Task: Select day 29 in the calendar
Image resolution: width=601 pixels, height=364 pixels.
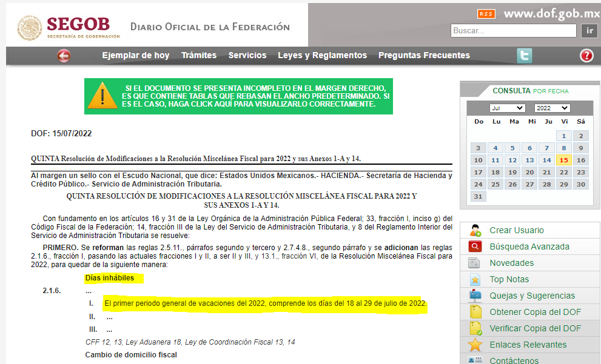Action: click(564, 185)
